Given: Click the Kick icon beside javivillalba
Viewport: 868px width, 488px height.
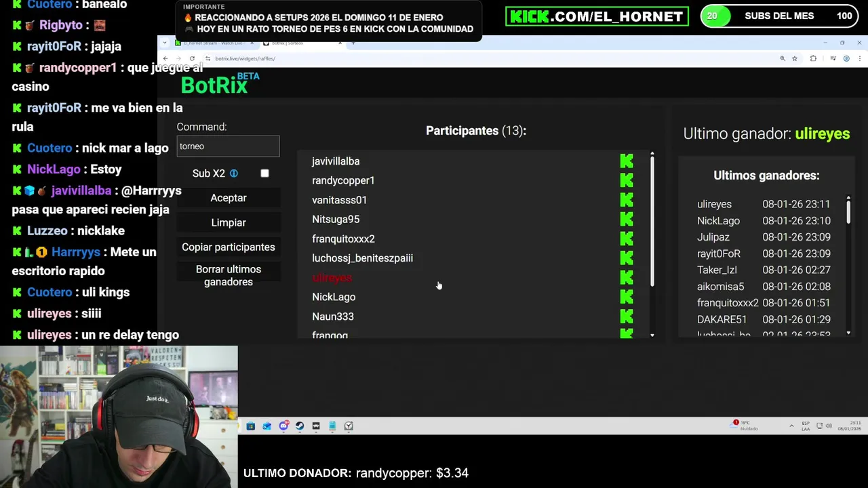Looking at the screenshot, I should click(x=627, y=161).
